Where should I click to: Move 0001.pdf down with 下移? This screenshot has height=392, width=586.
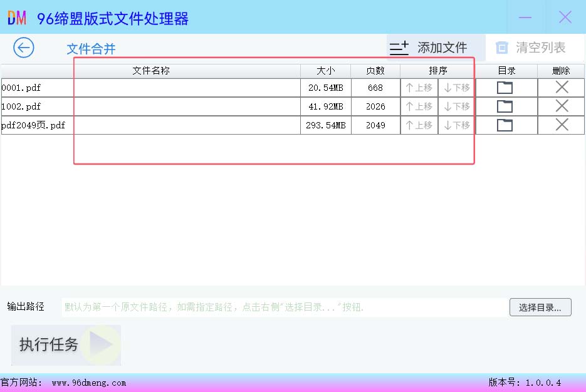457,88
